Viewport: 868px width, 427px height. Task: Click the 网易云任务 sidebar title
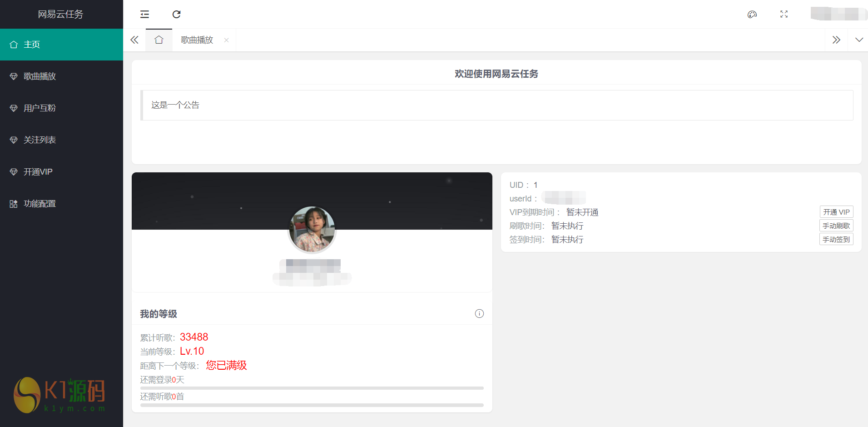tap(60, 15)
